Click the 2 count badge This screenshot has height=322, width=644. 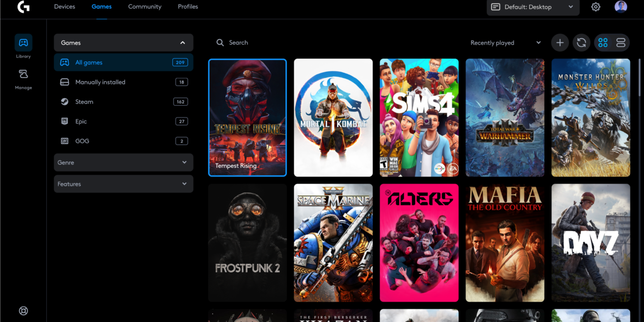[x=181, y=141]
